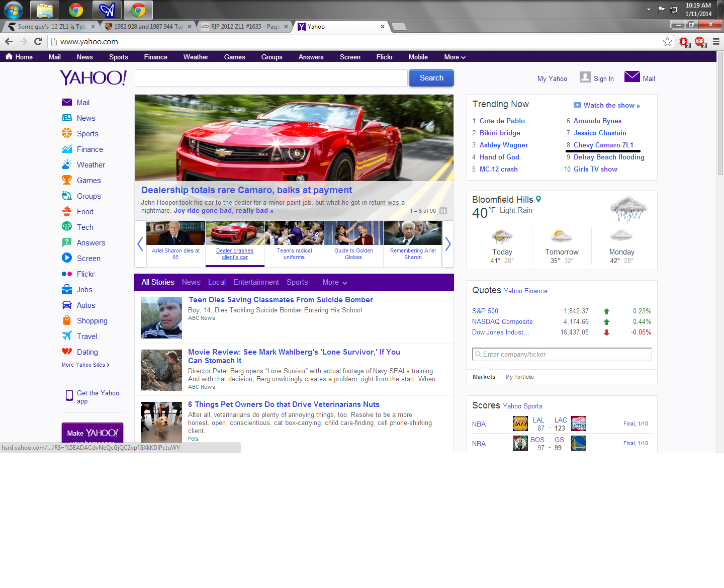This screenshot has height=588, width=724.
Task: Show next carousel stories with the right chevron
Action: (448, 244)
